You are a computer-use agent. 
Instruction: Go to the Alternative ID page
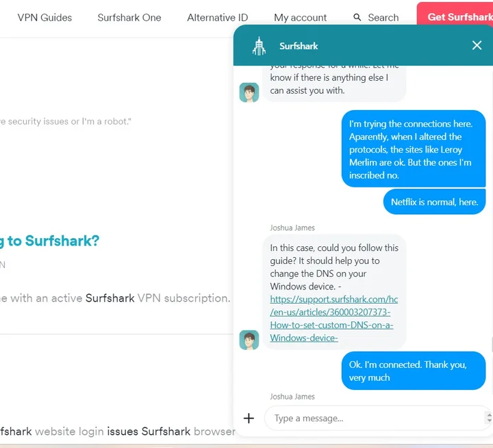[x=217, y=17]
